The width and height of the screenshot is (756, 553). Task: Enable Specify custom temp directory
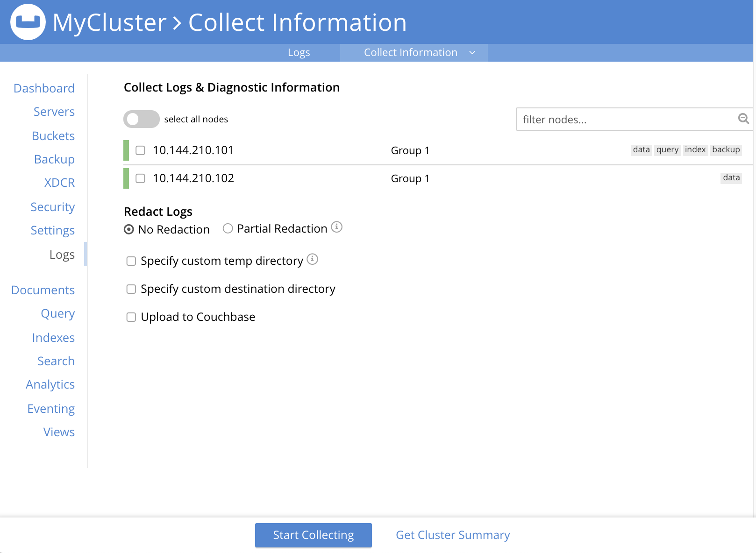pyautogui.click(x=131, y=261)
